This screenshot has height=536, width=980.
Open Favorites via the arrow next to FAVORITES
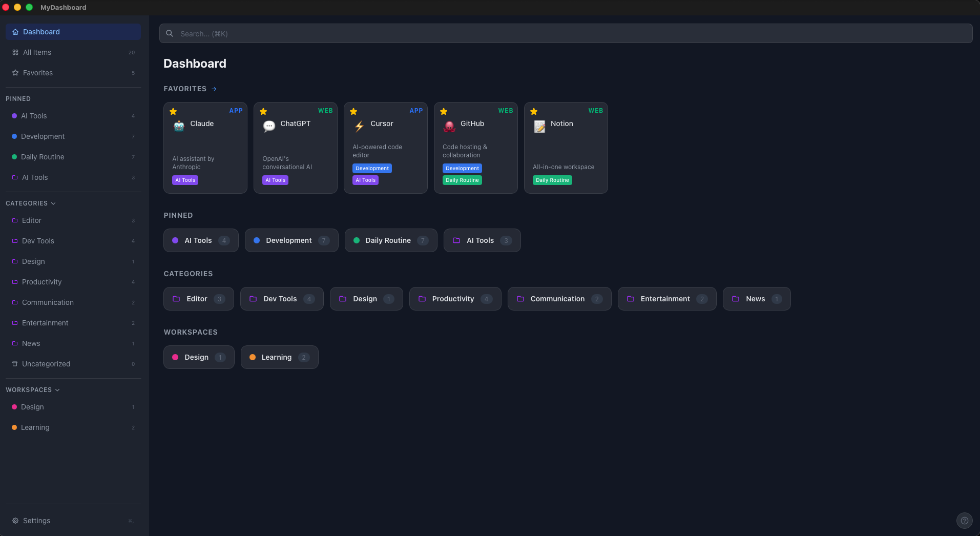[x=214, y=88]
